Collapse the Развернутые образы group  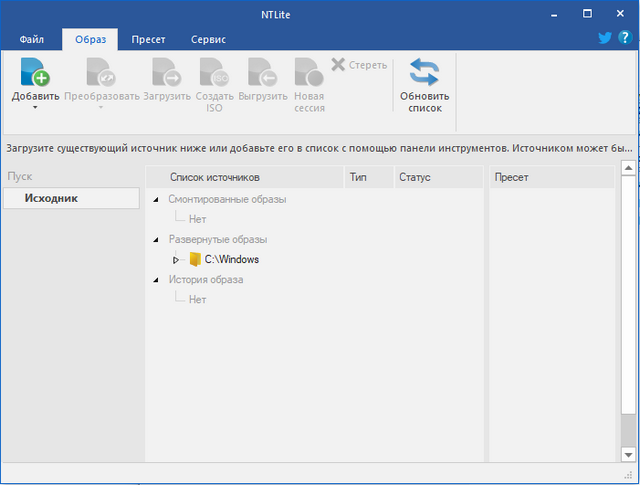coord(156,240)
